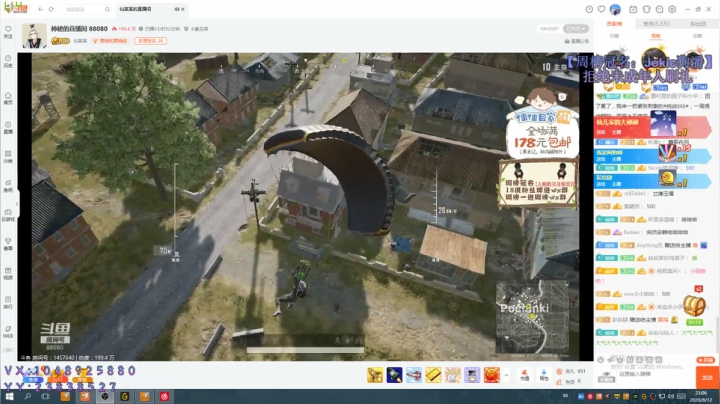Click the back arrow in the top bar
The height and width of the screenshot is (404, 720).
(x=40, y=9)
